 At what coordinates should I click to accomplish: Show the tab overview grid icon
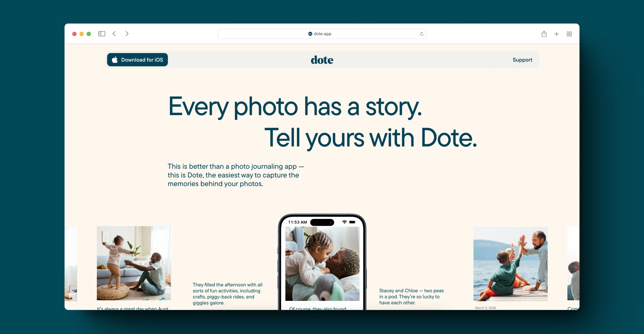[569, 34]
